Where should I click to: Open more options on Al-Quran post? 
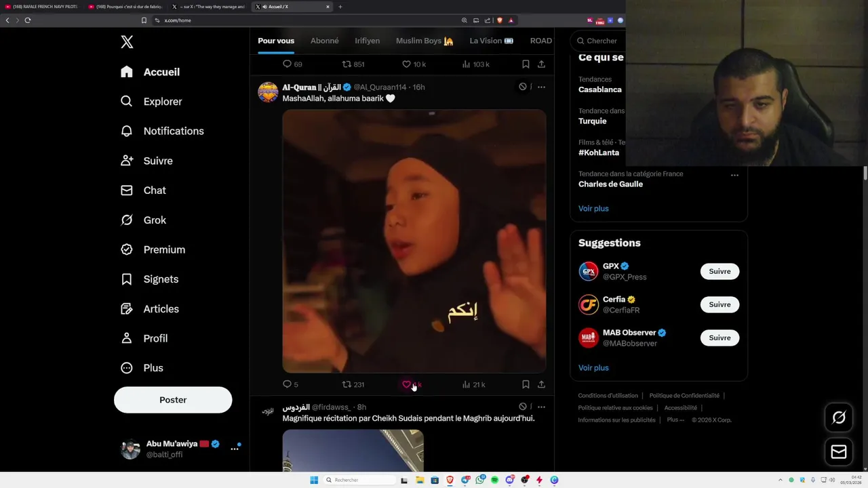tap(541, 87)
